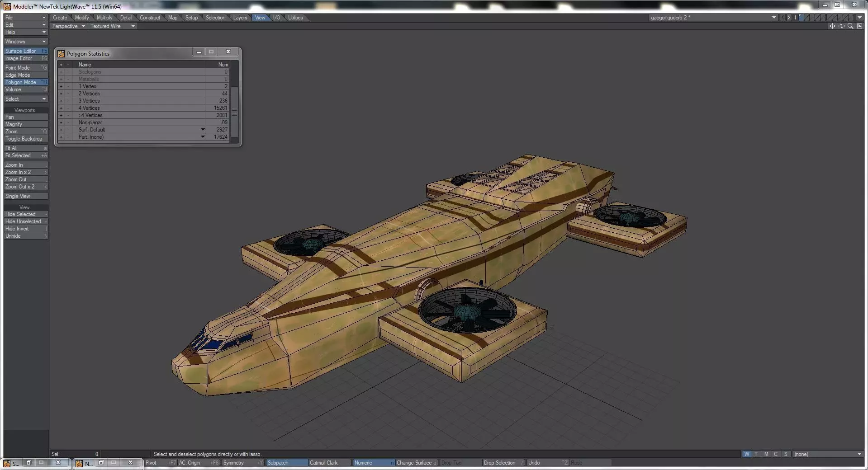This screenshot has height=470, width=868.
Task: Open the object name dropdown 'gaegor quderb 2'
Action: tap(713, 18)
